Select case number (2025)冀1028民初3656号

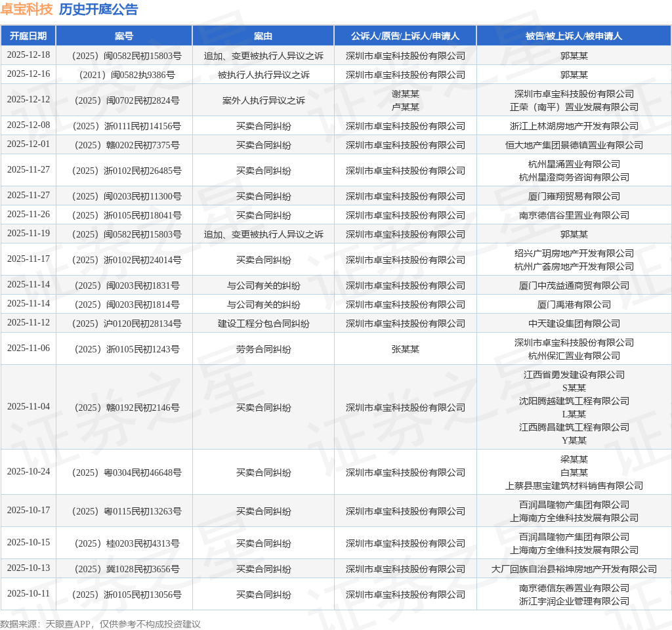127,569
